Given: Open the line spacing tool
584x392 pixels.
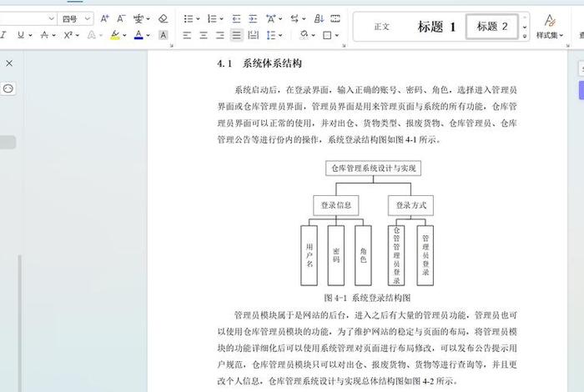Looking at the screenshot, I should coord(271,35).
